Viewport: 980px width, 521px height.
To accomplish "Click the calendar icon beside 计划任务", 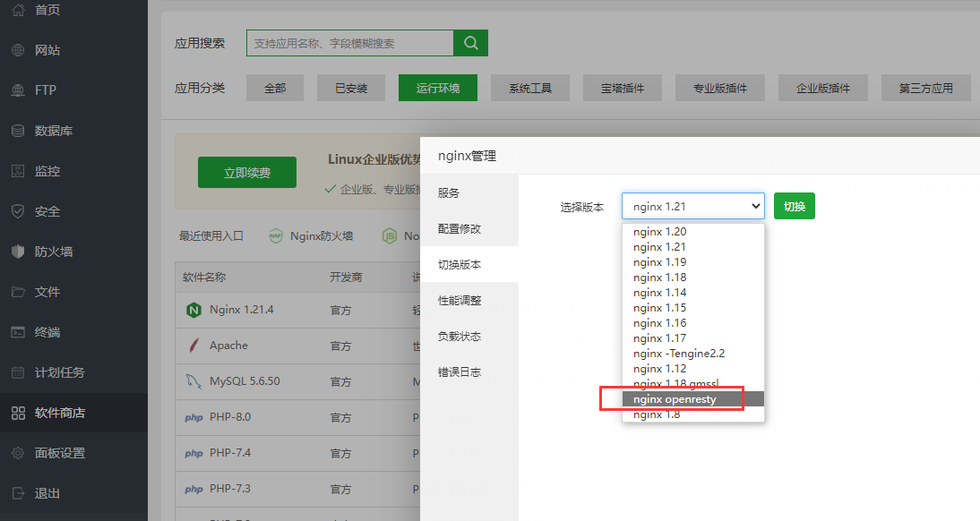I will tap(18, 372).
